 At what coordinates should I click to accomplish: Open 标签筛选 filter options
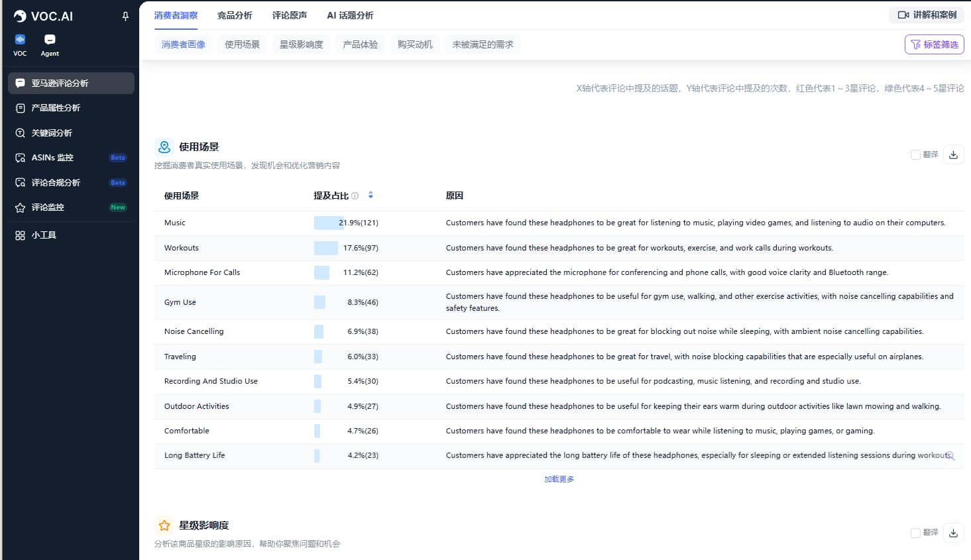[x=934, y=44]
